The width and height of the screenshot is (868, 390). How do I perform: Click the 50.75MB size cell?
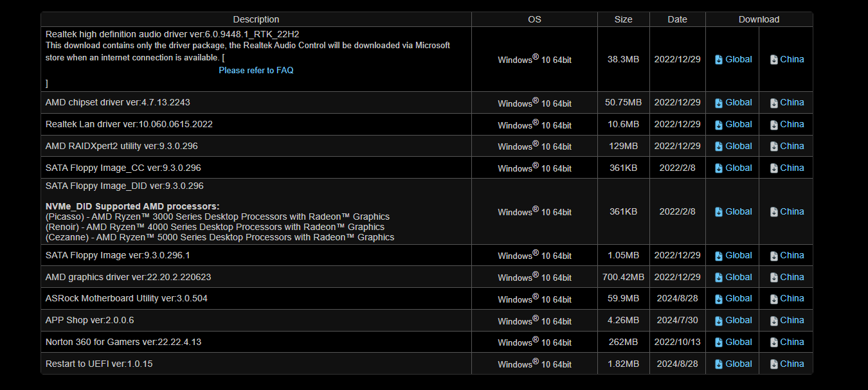point(623,102)
